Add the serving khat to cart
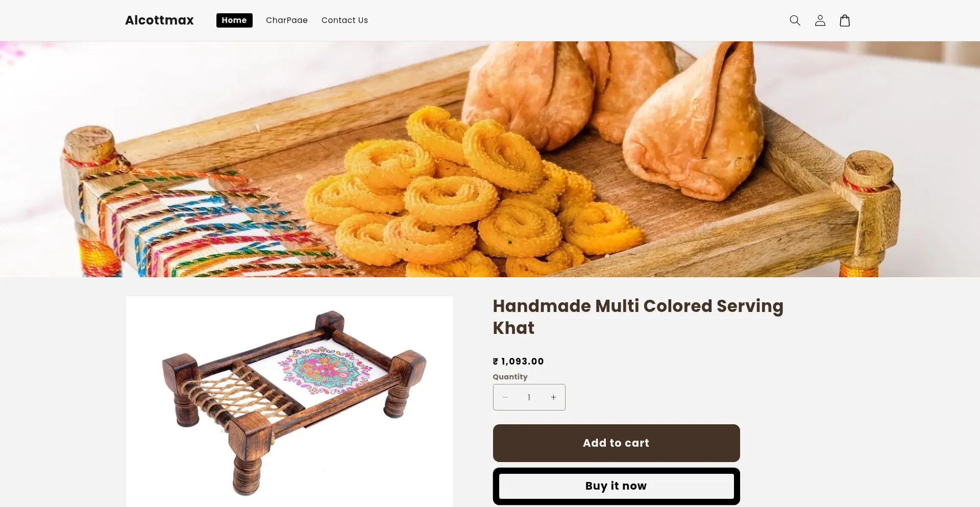The image size is (980, 507). (616, 443)
